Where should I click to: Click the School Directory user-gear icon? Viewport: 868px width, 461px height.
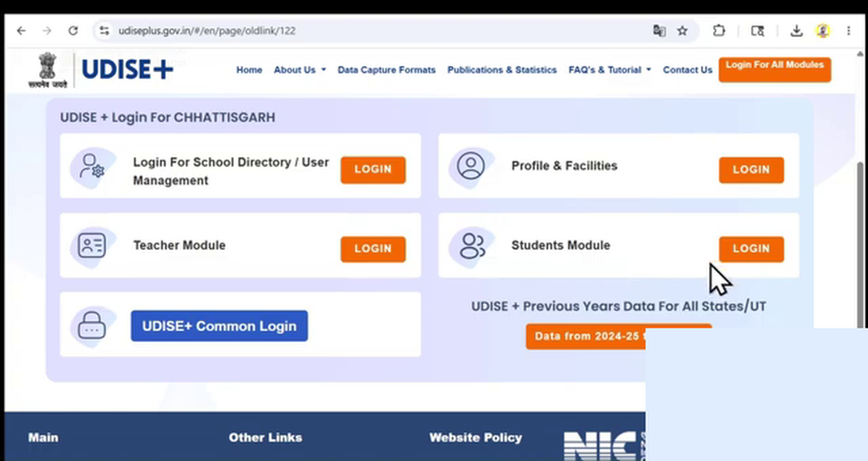point(92,167)
